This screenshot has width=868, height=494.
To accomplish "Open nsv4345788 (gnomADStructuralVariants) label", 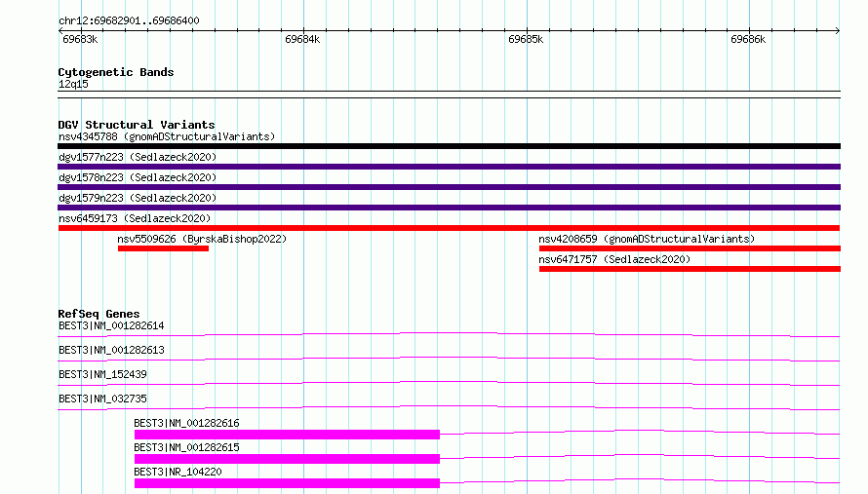I will click(167, 136).
